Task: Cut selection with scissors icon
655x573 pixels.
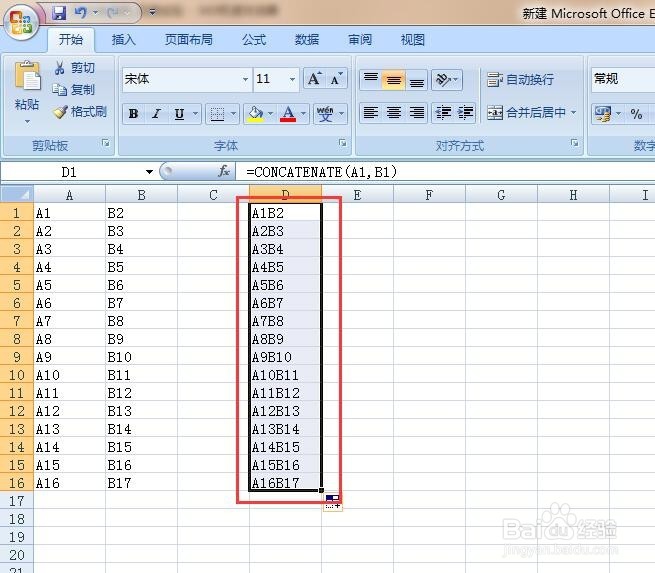Action: click(60, 68)
